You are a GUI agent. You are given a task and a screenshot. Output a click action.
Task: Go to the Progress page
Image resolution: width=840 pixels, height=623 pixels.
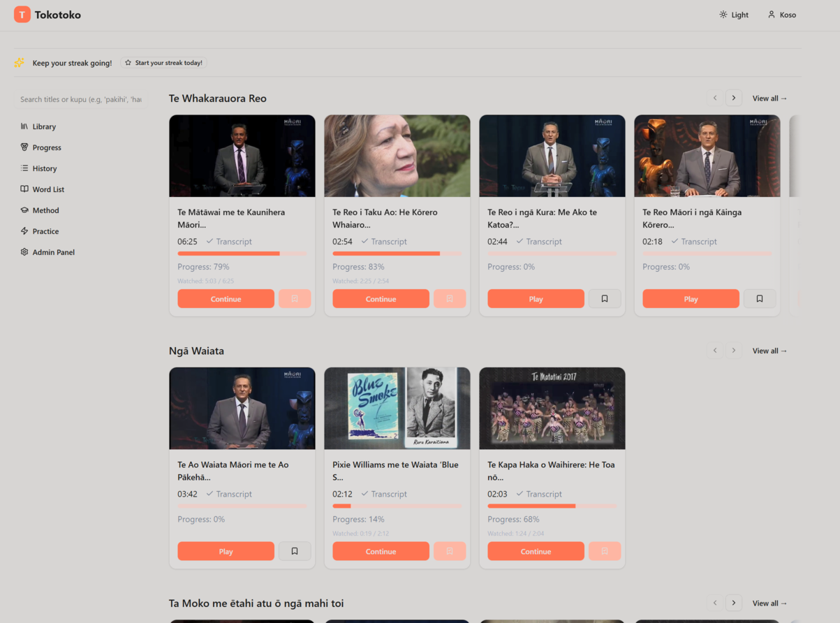click(46, 147)
